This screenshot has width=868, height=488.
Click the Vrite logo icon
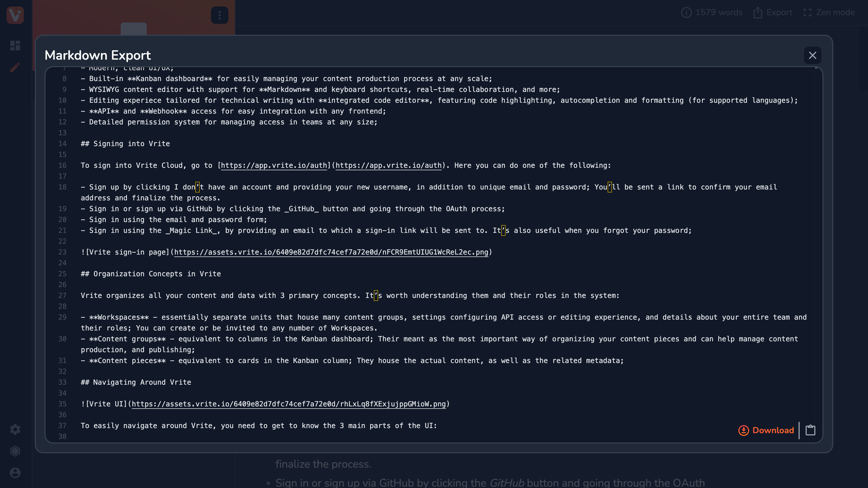(x=15, y=15)
